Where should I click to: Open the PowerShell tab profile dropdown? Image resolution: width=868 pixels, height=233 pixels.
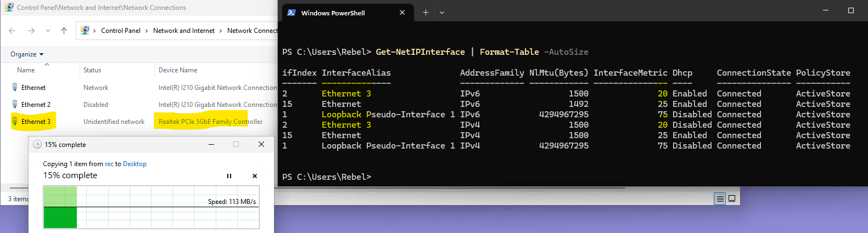(442, 13)
